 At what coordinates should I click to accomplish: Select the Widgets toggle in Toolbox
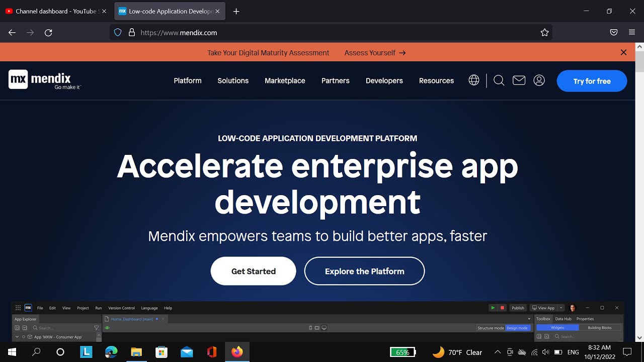tap(557, 327)
